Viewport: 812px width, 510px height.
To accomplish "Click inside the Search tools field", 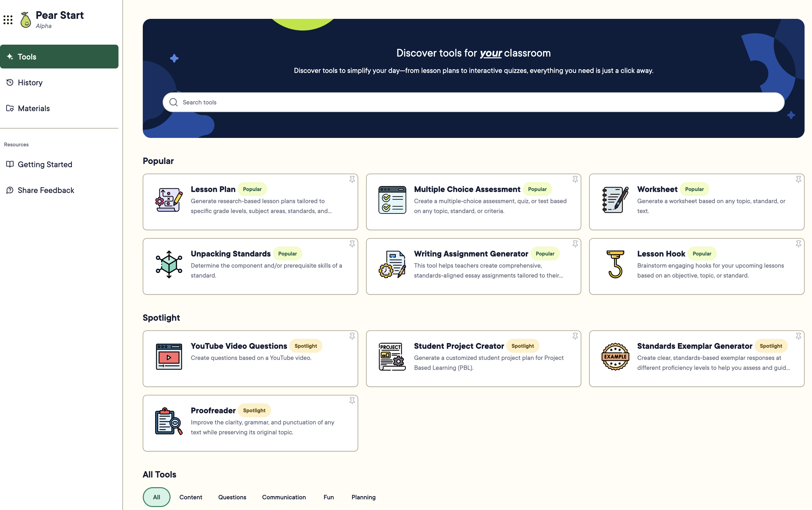I will (337, 102).
